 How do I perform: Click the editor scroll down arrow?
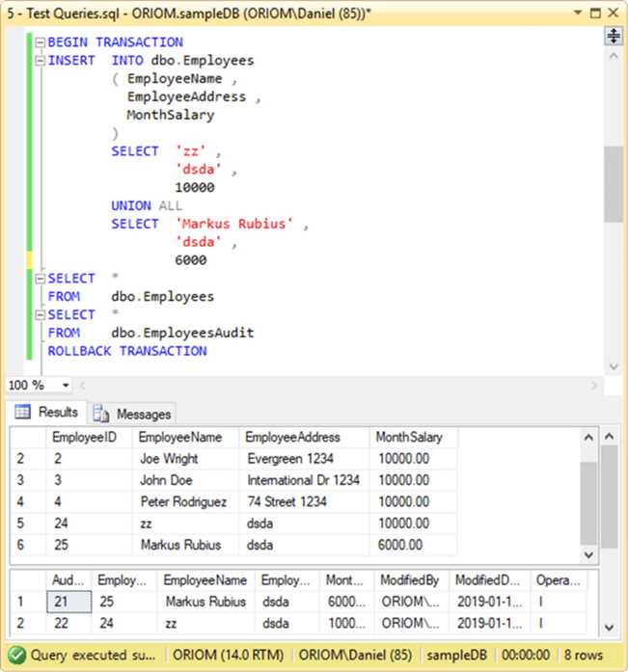[x=614, y=366]
